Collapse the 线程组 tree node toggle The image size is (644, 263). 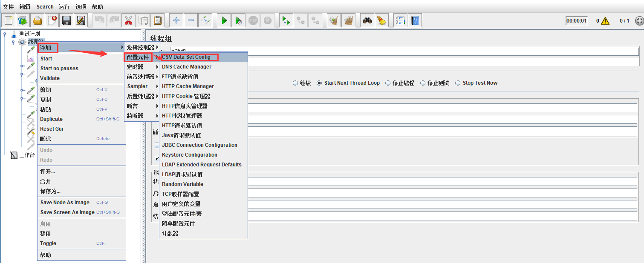13,42
